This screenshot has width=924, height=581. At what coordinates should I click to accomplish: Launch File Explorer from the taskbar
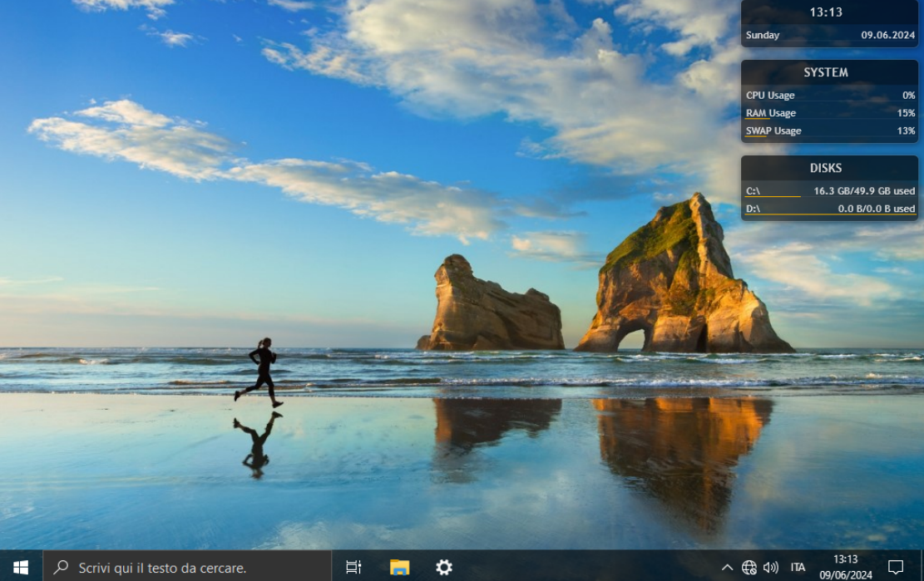click(399, 567)
